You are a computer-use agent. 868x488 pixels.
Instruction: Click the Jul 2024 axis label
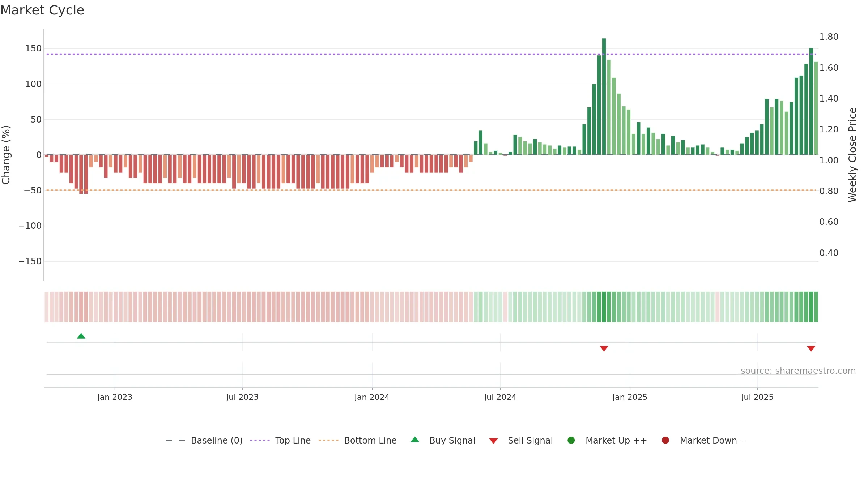pos(500,397)
